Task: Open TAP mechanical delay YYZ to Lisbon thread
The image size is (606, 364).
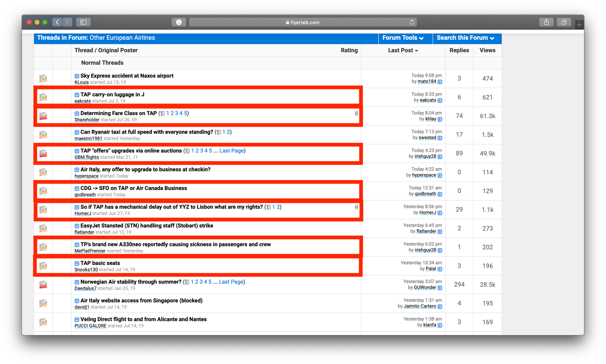Action: pos(171,207)
